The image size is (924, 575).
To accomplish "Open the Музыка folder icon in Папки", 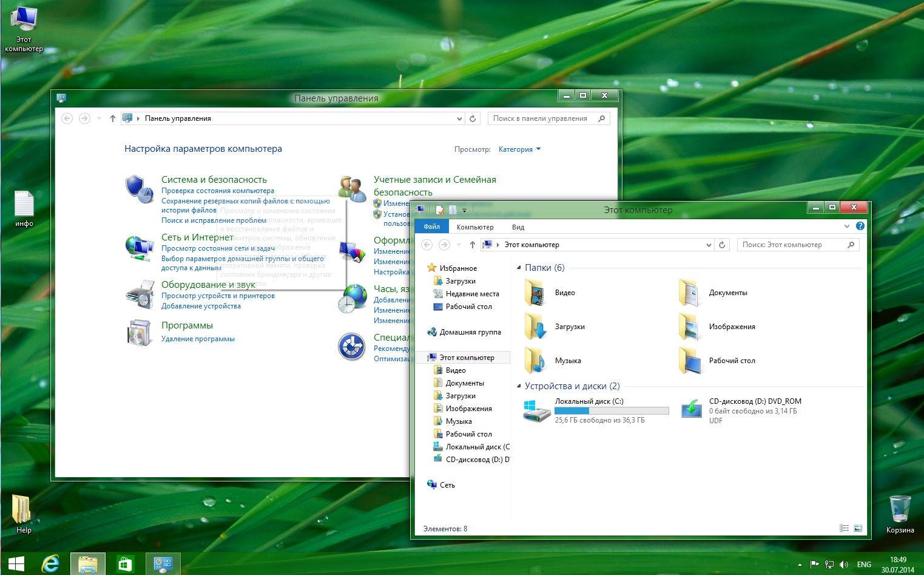I will (536, 361).
